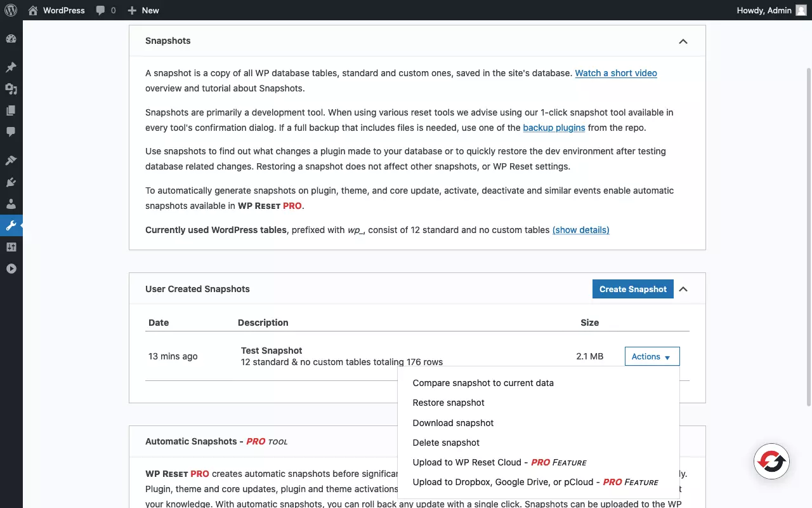Open the Dashboard sidebar icon
Screen dimensions: 812x508
(x=11, y=39)
